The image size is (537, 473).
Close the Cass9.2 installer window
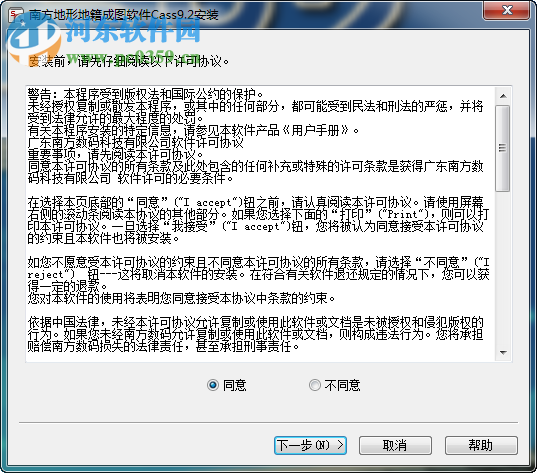507,11
